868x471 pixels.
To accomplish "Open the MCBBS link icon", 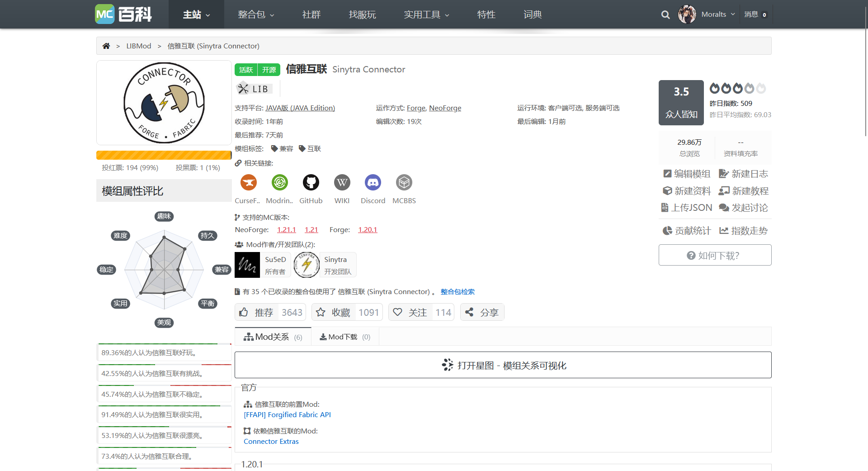I will pyautogui.click(x=404, y=182).
